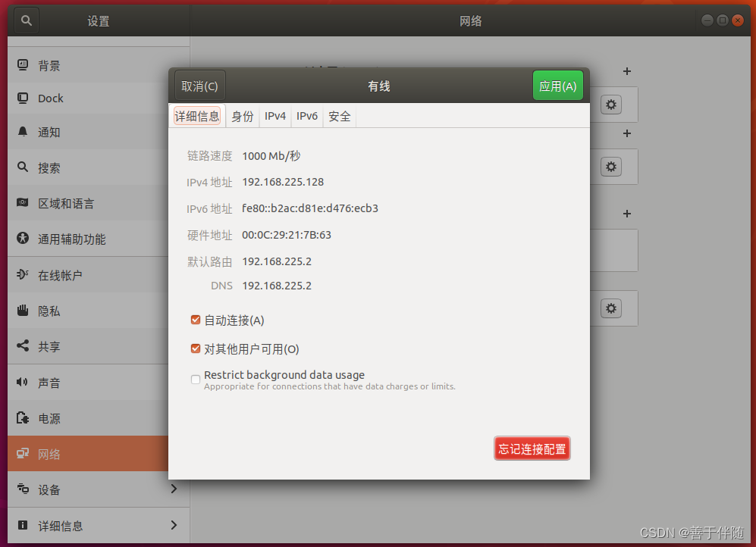Switch to the 安全 tab
756x547 pixels.
(x=340, y=116)
